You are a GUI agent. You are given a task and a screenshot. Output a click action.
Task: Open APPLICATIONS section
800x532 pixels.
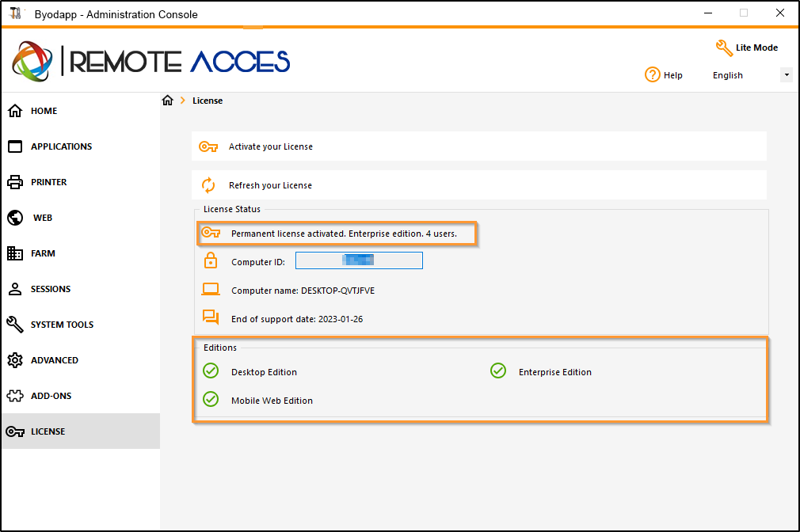(x=81, y=146)
